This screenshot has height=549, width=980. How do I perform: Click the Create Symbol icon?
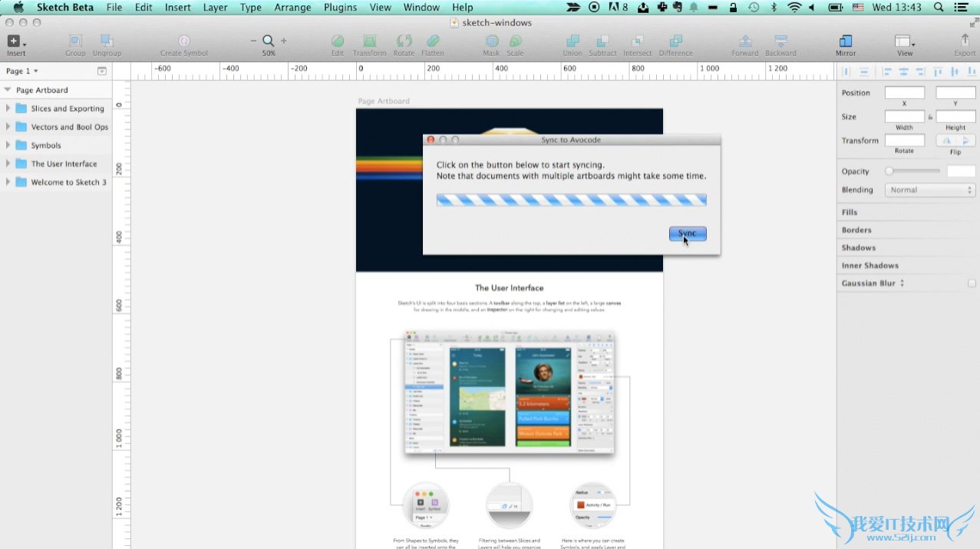[184, 41]
